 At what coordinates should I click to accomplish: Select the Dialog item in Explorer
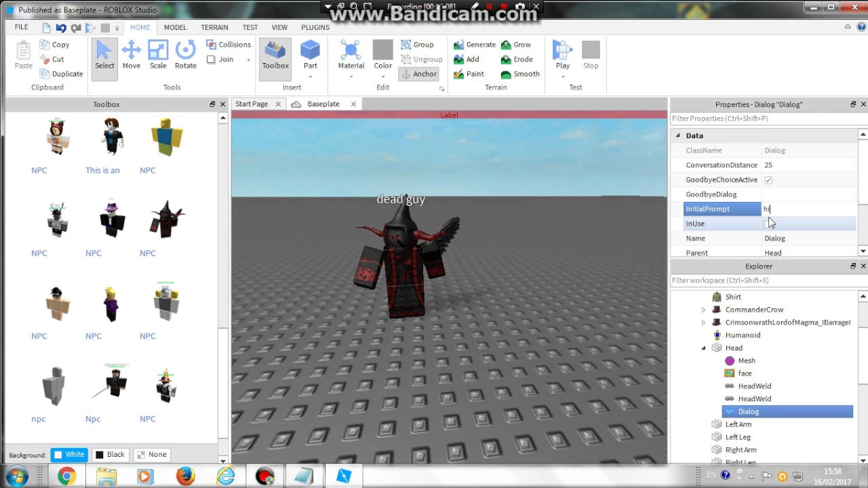tap(749, 411)
